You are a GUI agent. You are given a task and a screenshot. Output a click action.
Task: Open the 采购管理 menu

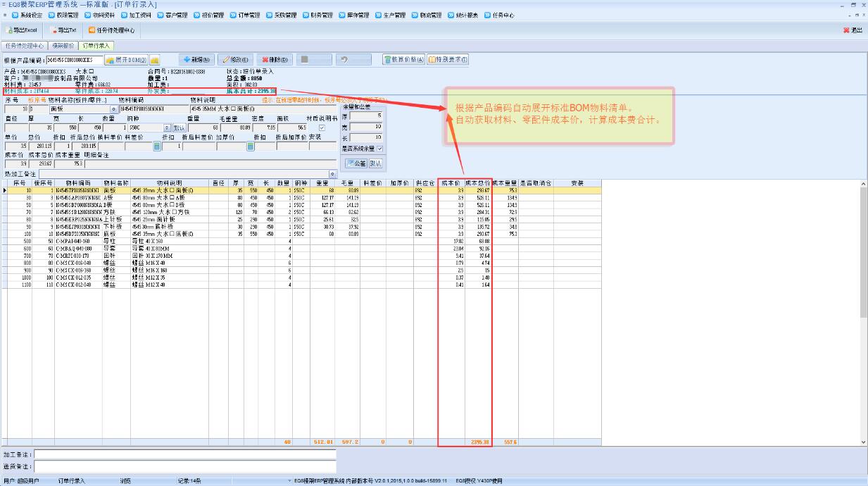point(282,15)
